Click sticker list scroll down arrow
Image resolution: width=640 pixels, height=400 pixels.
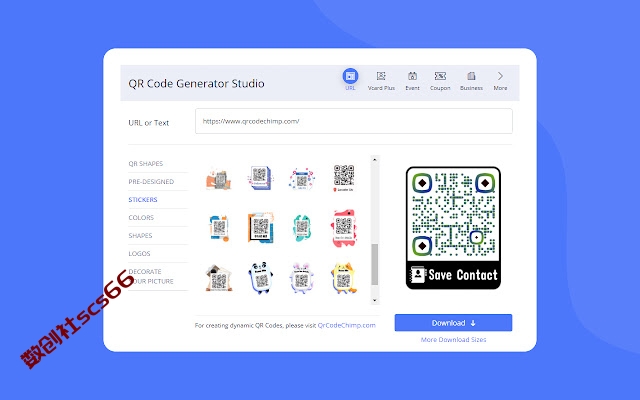(375, 300)
